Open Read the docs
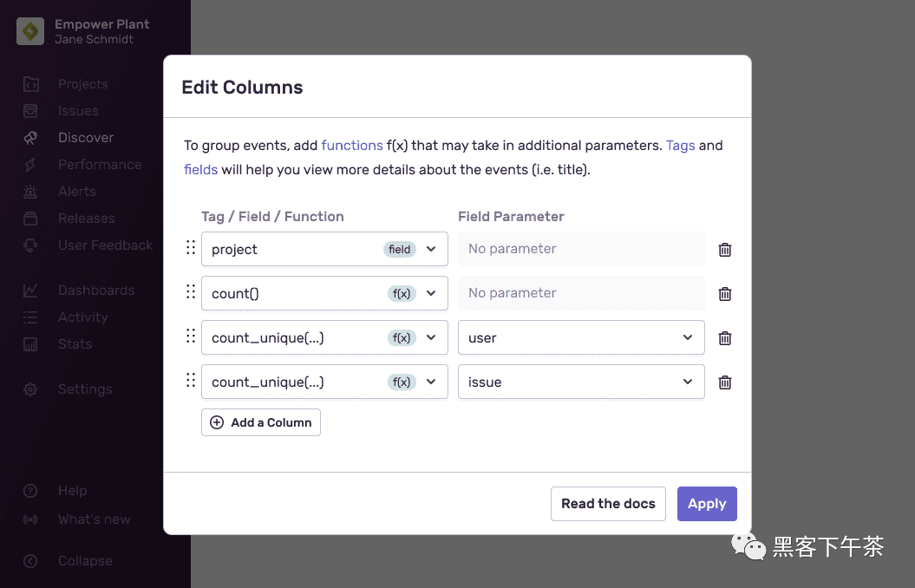The image size is (915, 588). tap(608, 504)
